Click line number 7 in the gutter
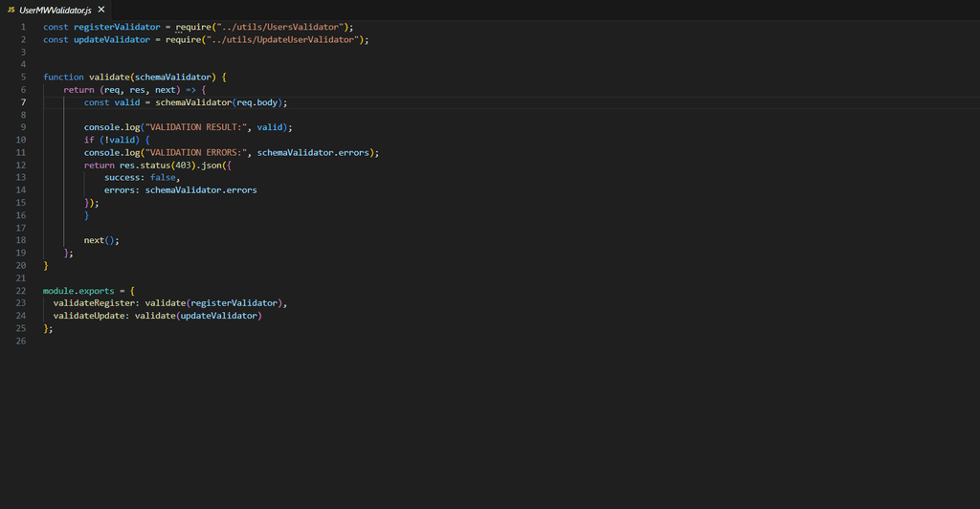 coord(23,102)
